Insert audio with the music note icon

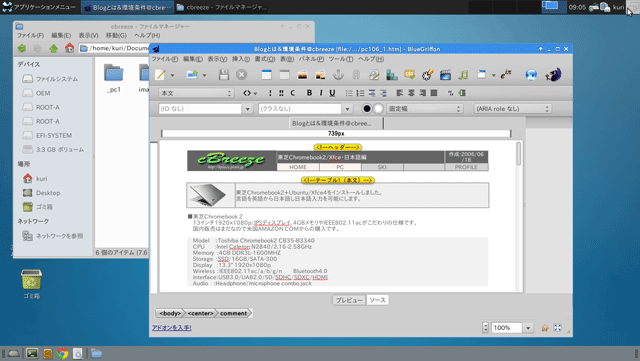coord(463,75)
